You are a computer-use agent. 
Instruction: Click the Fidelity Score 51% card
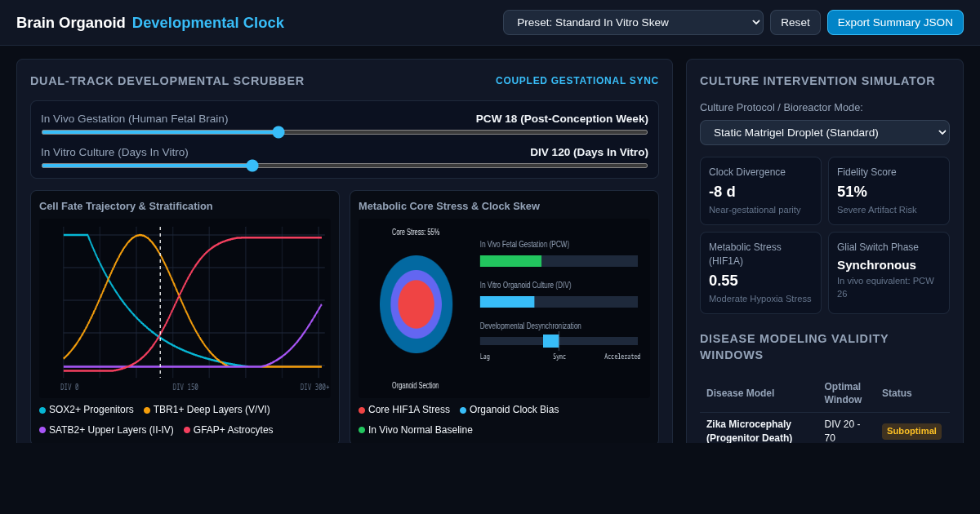pos(889,191)
